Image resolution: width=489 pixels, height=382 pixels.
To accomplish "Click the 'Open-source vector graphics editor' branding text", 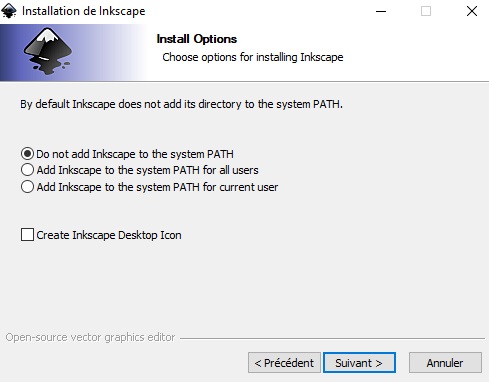I will point(90,337).
